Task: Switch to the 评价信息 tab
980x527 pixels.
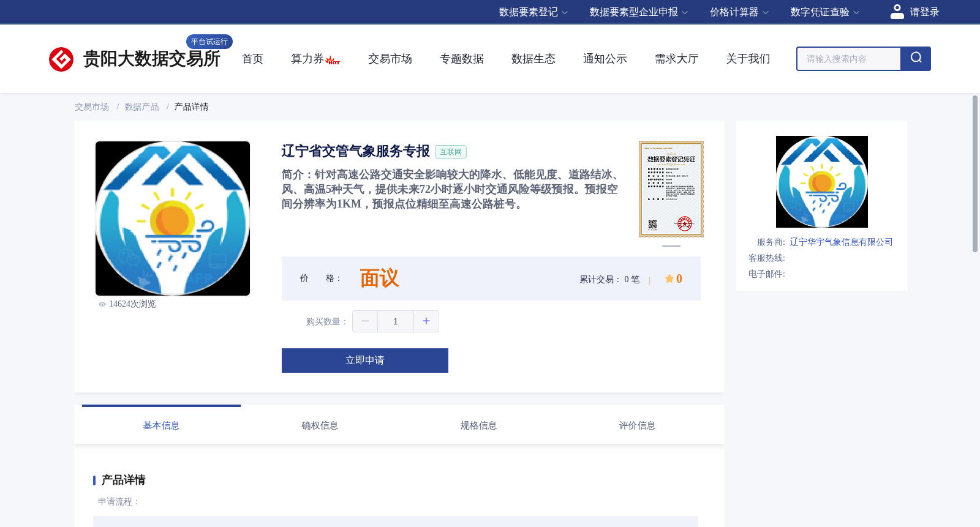Action: point(637,425)
